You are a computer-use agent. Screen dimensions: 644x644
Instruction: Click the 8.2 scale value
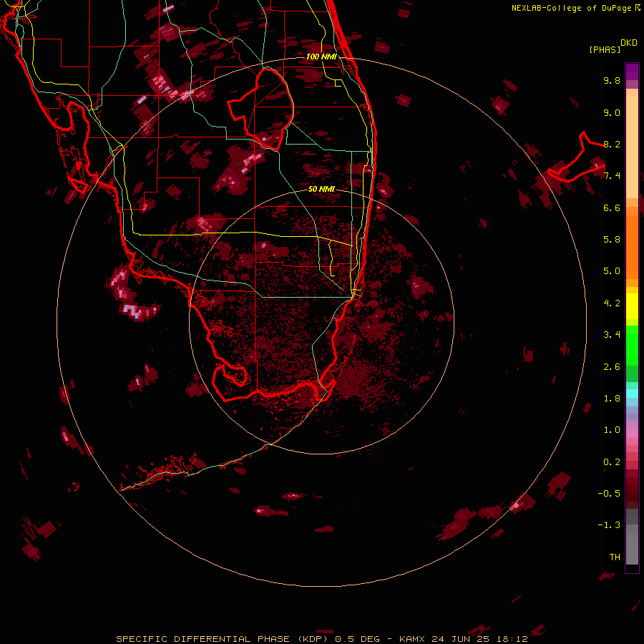pyautogui.click(x=612, y=144)
